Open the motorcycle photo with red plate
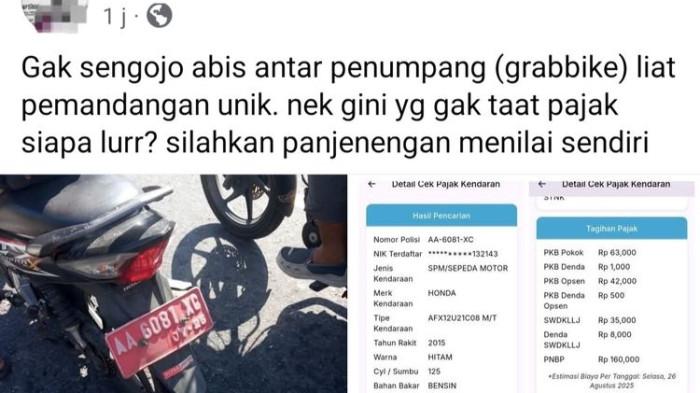This screenshot has height=393, width=700. 173,284
